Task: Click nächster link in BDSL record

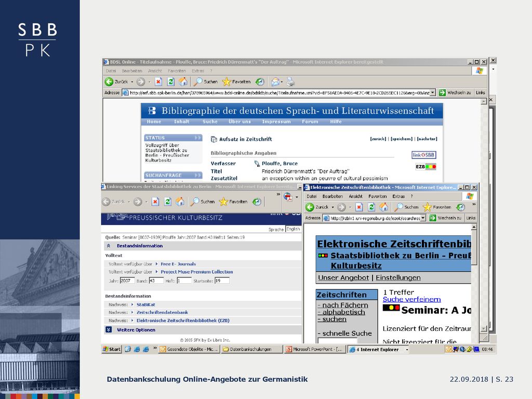Action: click(x=427, y=139)
